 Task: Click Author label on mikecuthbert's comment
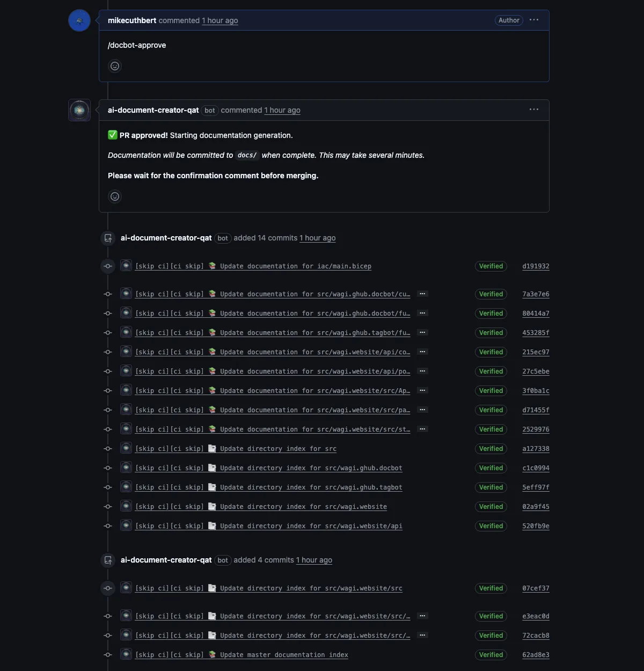(x=509, y=20)
